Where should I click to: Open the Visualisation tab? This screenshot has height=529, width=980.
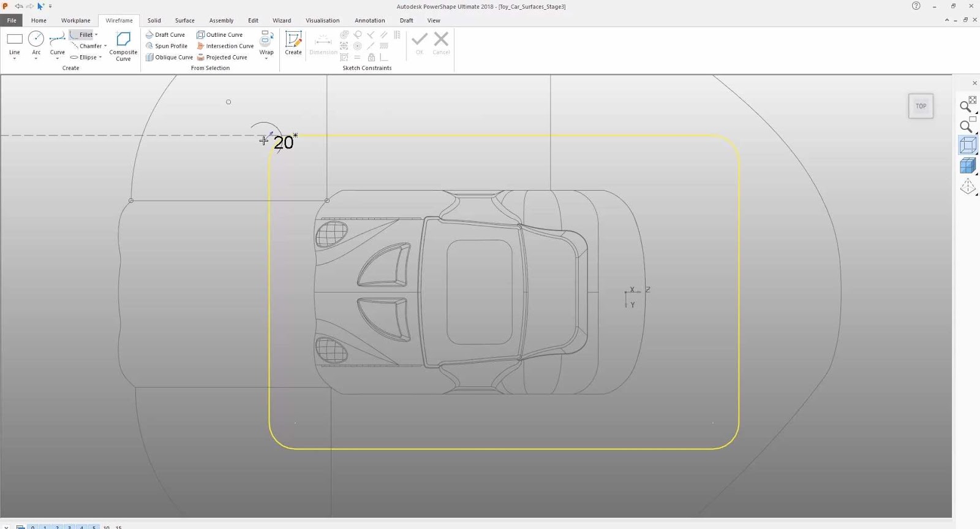[323, 20]
